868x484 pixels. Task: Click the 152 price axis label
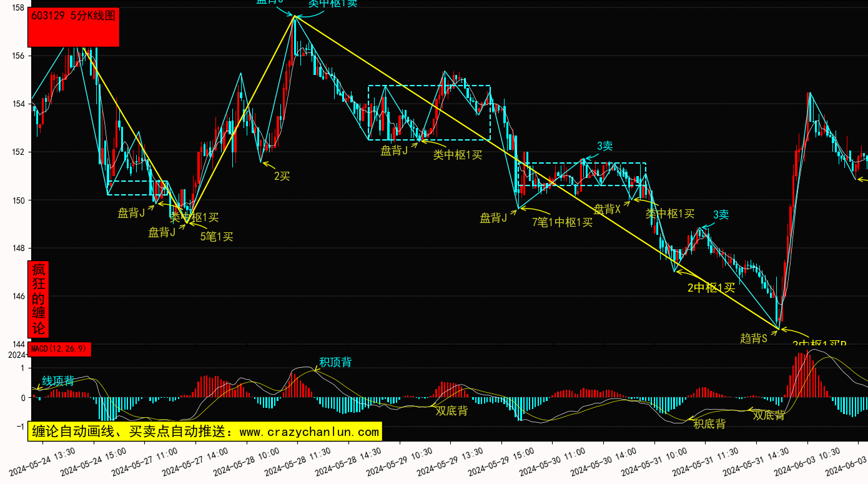(17, 152)
